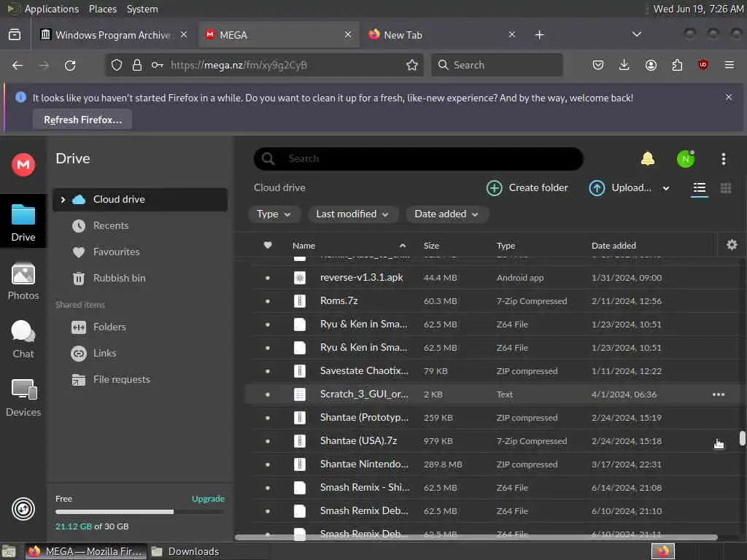Focus the MEGA cloud drive search field
Viewport: 747px width, 560px height.
click(x=418, y=158)
